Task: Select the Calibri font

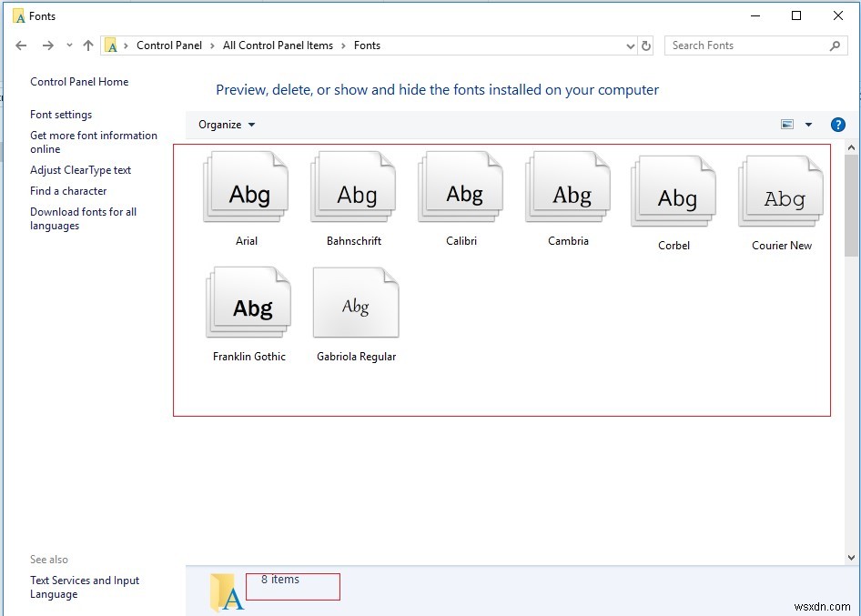Action: click(x=460, y=185)
